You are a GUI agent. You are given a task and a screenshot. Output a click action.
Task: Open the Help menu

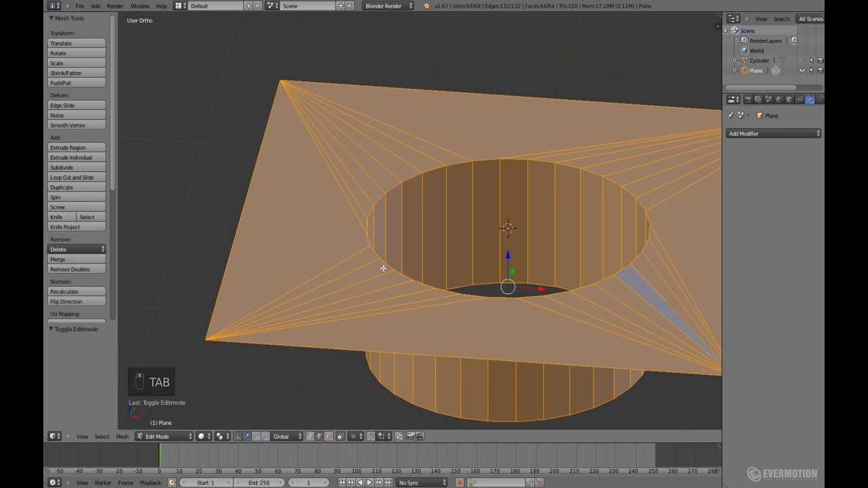(x=161, y=6)
